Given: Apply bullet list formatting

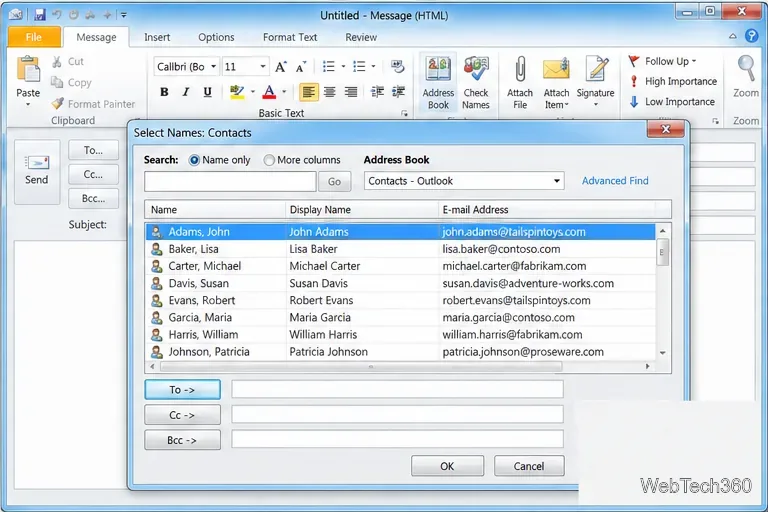Looking at the screenshot, I should pyautogui.click(x=329, y=66).
